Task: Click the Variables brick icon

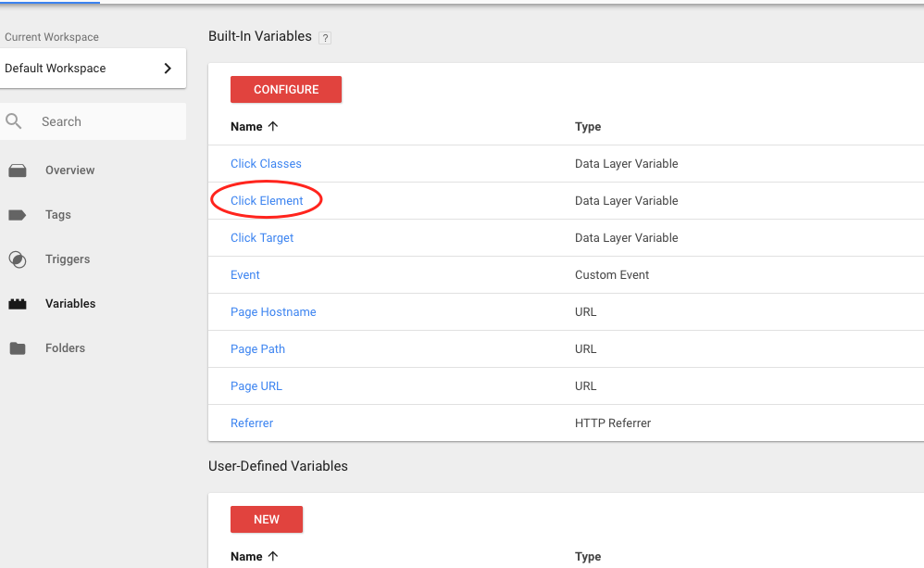Action: click(18, 304)
